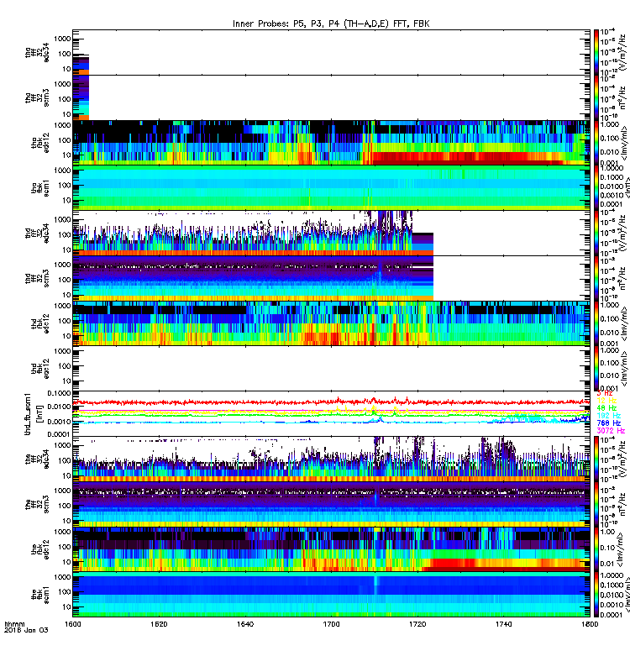Select the "3 Hz" red legend label
This screenshot has width=630, height=672.
tap(605, 393)
